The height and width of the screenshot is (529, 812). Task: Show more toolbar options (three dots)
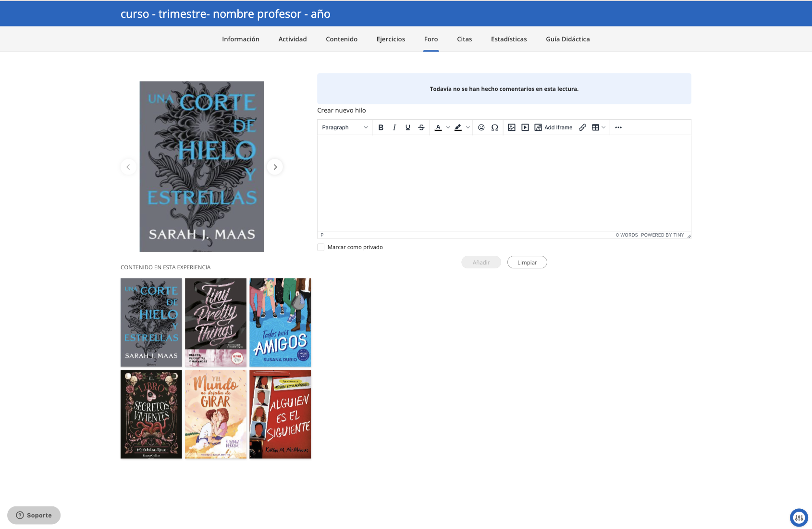[x=618, y=127]
